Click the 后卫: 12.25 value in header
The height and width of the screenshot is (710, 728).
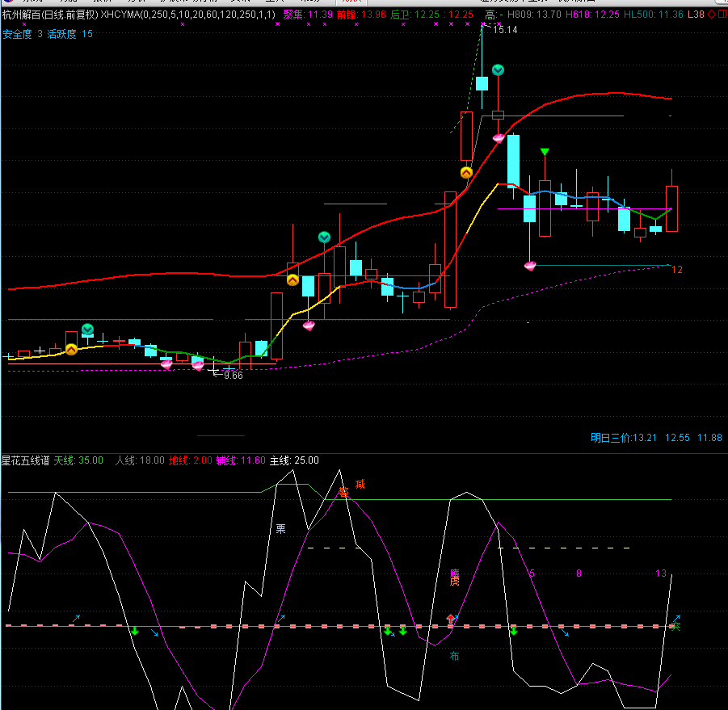(414, 15)
